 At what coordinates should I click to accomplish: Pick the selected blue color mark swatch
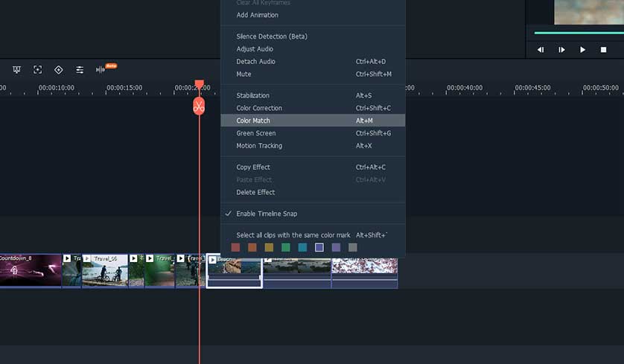click(x=319, y=247)
